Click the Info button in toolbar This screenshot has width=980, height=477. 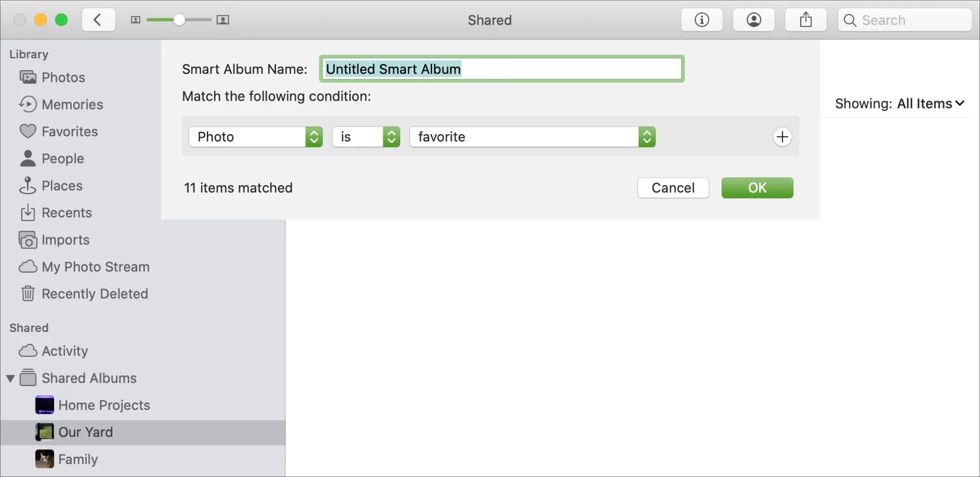pos(701,20)
